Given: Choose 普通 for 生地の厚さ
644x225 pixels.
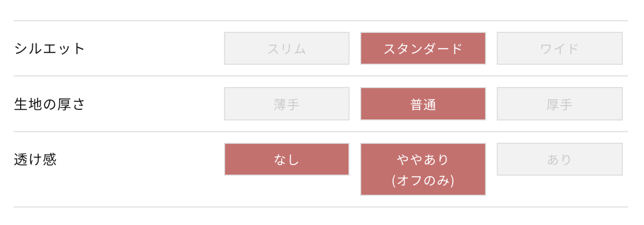Looking at the screenshot, I should coord(423,104).
